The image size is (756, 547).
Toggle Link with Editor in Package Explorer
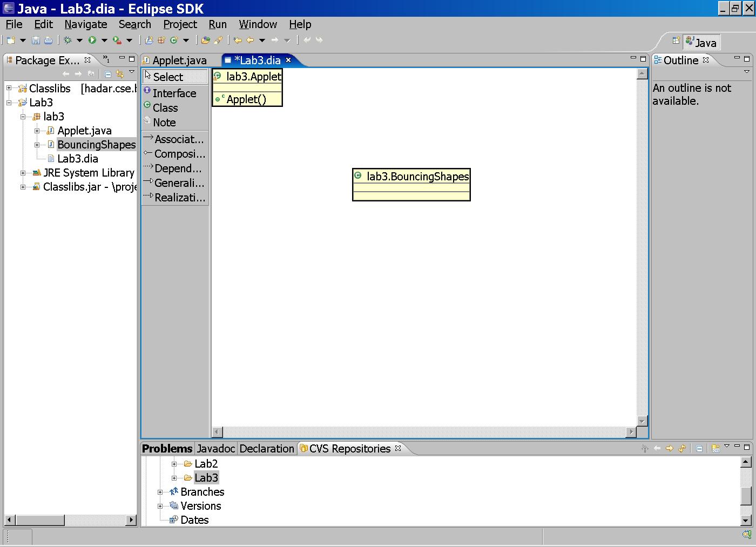tap(119, 74)
